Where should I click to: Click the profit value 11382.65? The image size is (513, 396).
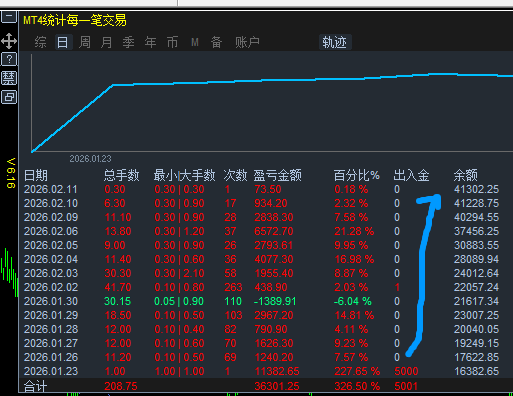(x=277, y=371)
